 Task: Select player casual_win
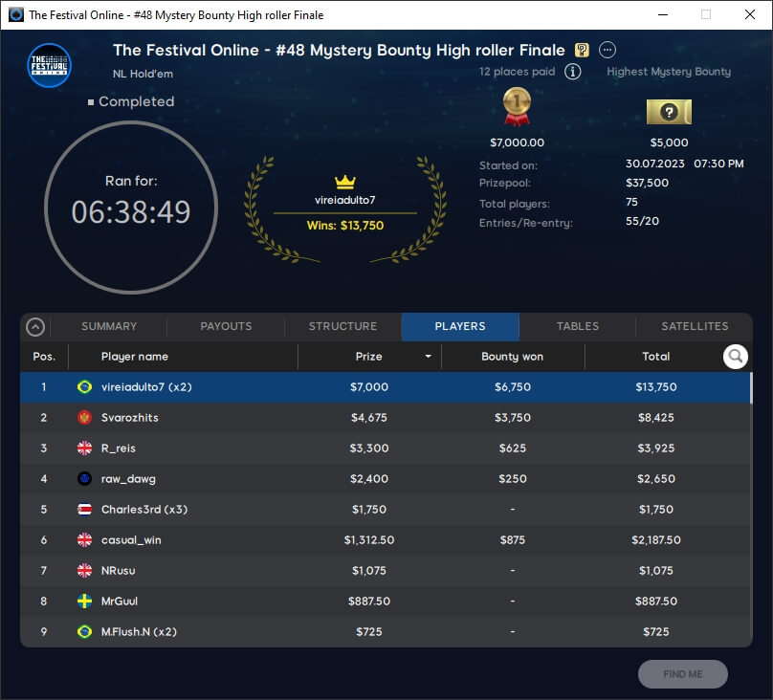[385, 540]
